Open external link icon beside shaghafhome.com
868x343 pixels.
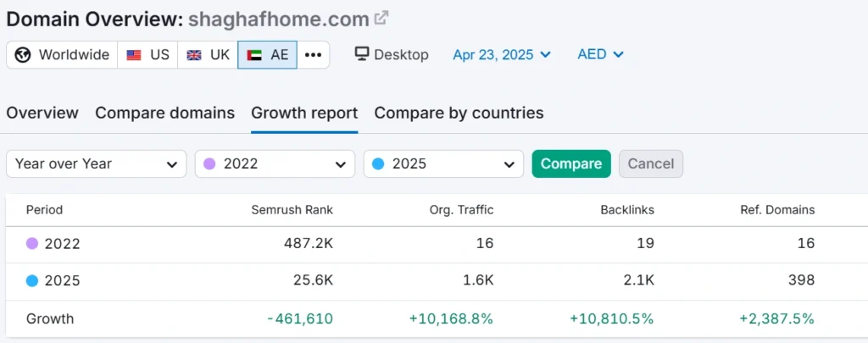pyautogui.click(x=381, y=19)
